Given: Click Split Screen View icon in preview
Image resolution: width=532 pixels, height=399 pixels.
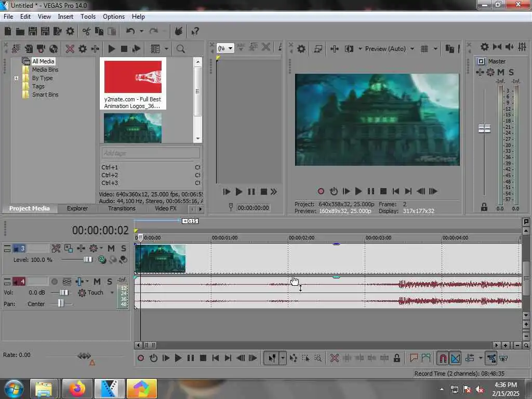Looking at the screenshot, I should [x=349, y=49].
